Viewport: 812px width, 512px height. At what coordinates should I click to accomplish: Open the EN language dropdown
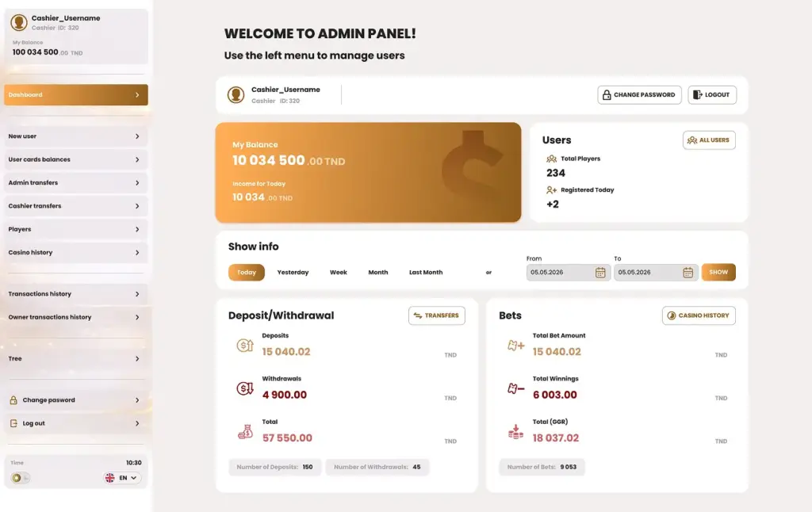[x=121, y=478]
